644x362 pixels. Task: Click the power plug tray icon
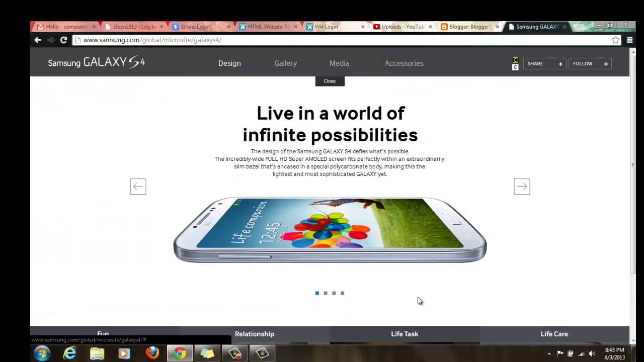[571, 353]
